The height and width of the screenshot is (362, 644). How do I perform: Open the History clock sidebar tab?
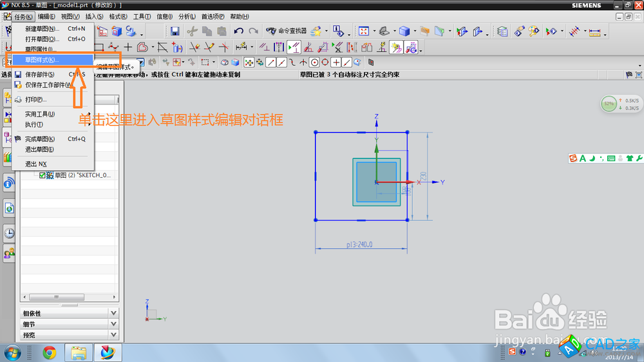click(x=9, y=233)
